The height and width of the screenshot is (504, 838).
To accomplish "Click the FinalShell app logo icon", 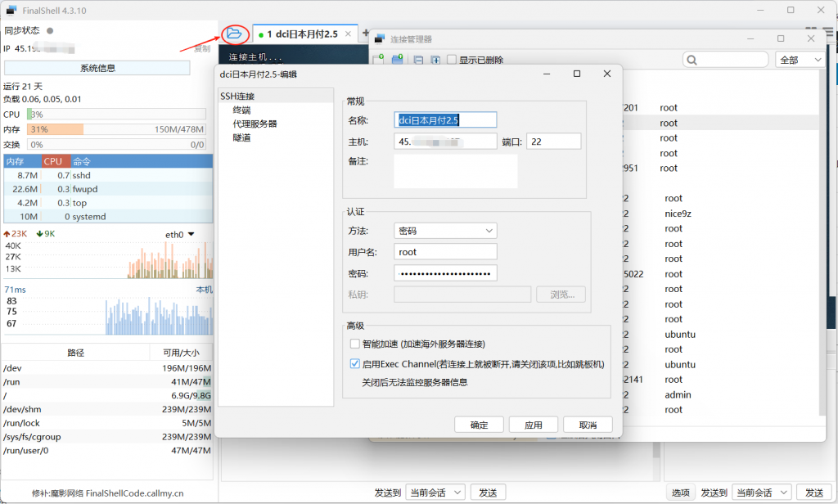I will click(11, 10).
